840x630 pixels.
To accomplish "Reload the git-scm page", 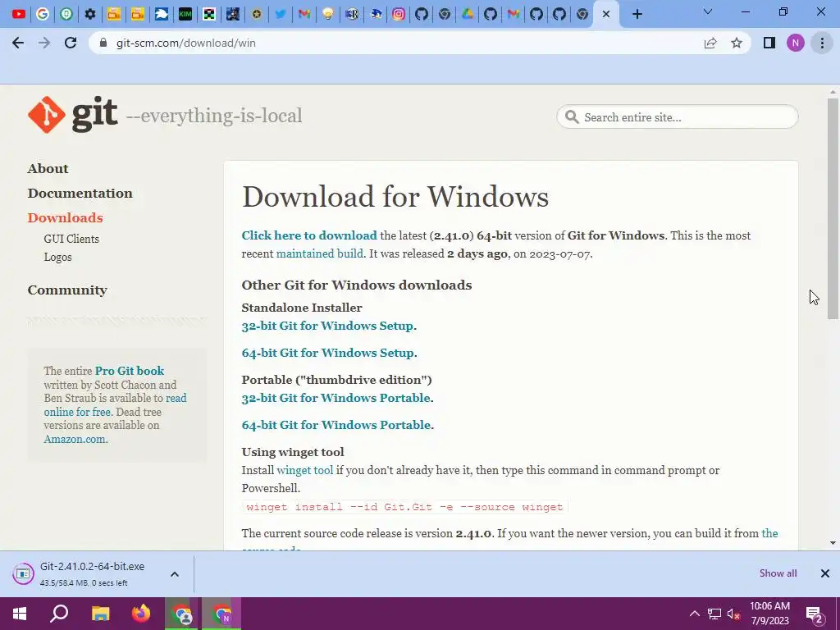I will (71, 43).
